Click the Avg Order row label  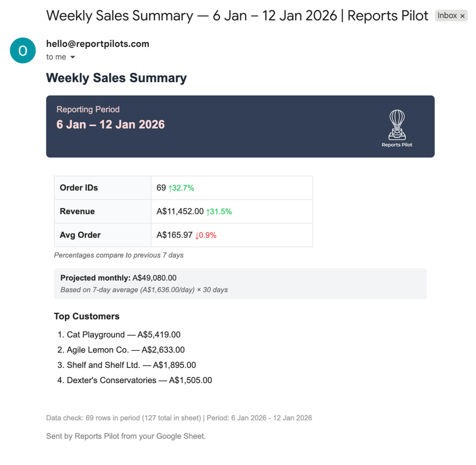tap(80, 235)
